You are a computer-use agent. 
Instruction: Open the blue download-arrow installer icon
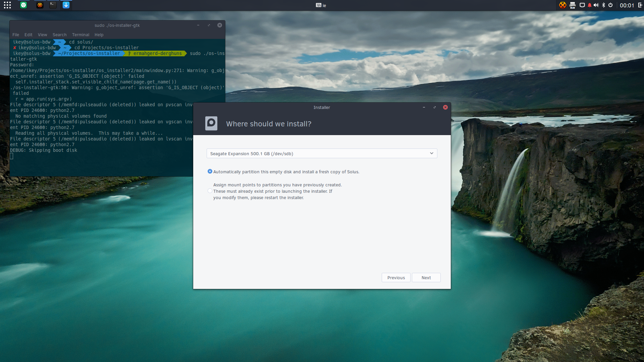point(66,5)
